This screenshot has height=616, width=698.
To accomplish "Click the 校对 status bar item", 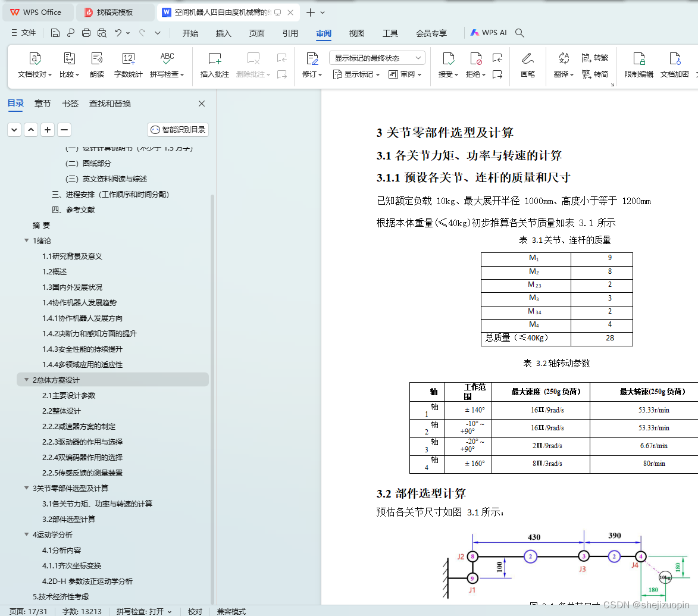I will pyautogui.click(x=195, y=612).
